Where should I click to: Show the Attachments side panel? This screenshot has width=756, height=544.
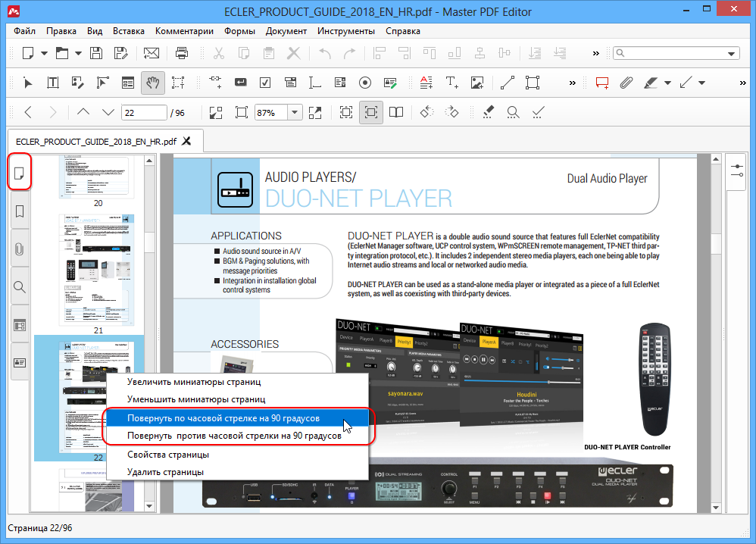coord(19,249)
